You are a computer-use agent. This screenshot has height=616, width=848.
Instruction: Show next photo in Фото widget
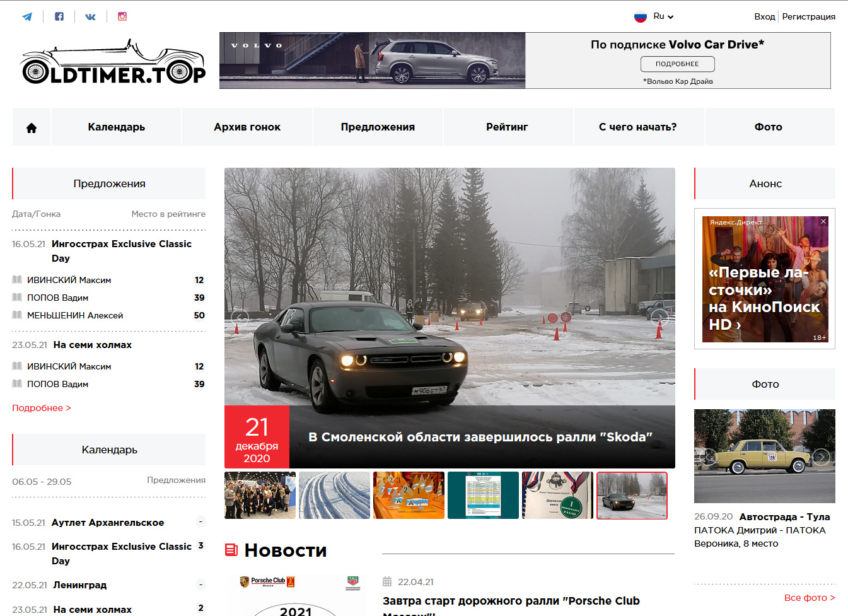tap(821, 456)
